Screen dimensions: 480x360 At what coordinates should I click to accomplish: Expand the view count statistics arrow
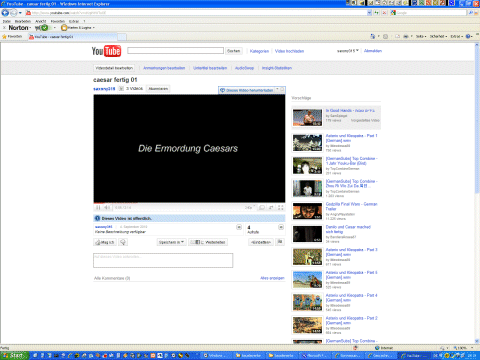281,227
